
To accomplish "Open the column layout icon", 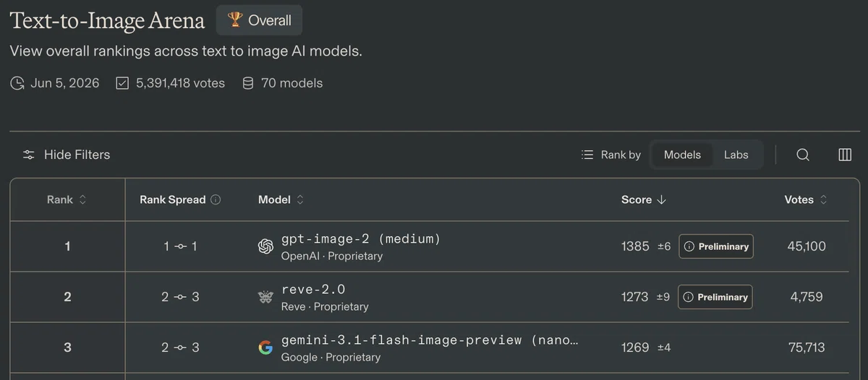I will click(x=845, y=155).
